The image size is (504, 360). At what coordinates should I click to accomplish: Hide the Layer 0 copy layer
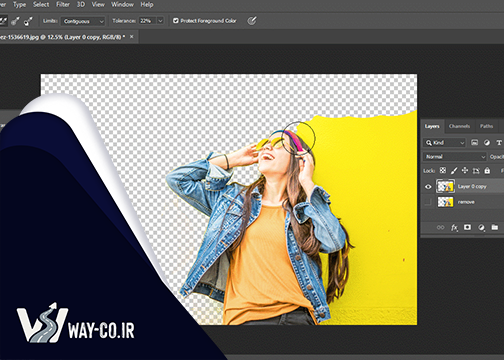(429, 187)
